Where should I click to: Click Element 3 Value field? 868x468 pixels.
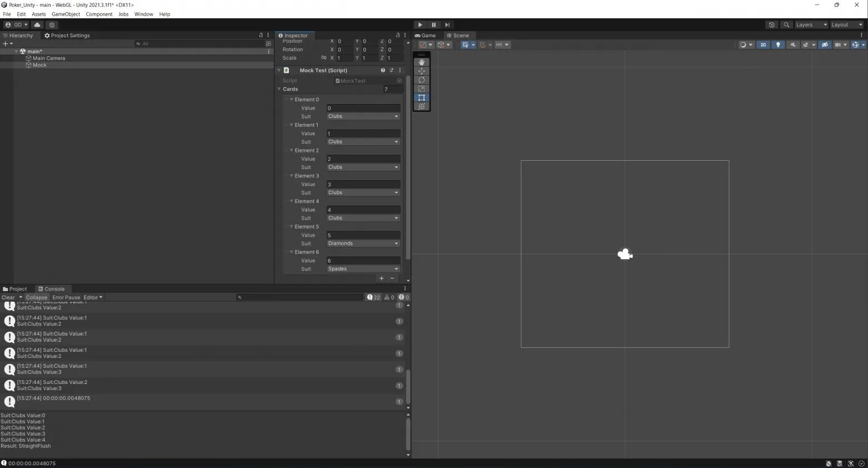[x=363, y=184]
